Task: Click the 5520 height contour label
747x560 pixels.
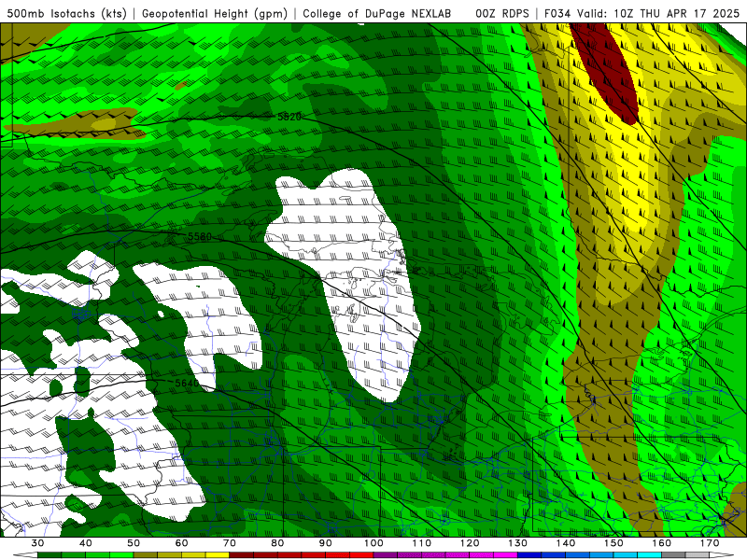Action: (x=289, y=117)
